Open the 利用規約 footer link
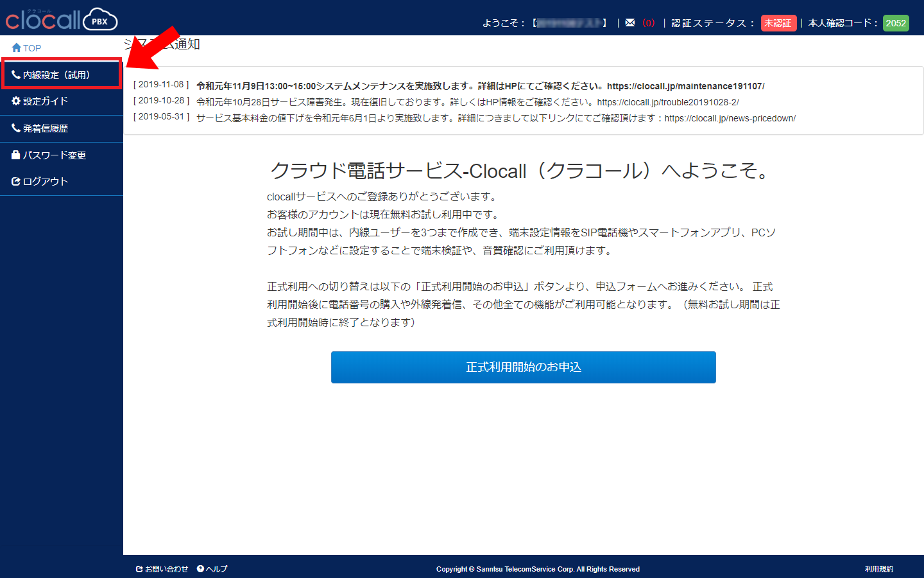Screen dimensions: 924x578 pyautogui.click(x=879, y=569)
